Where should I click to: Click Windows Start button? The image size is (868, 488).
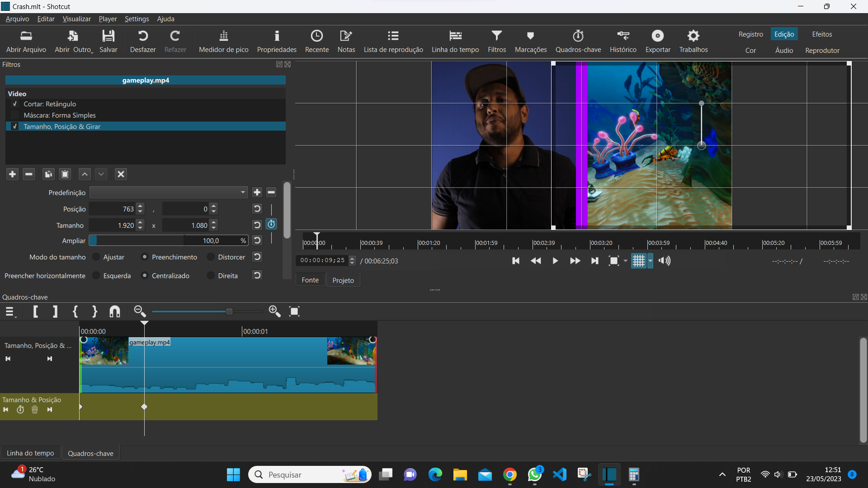click(233, 475)
